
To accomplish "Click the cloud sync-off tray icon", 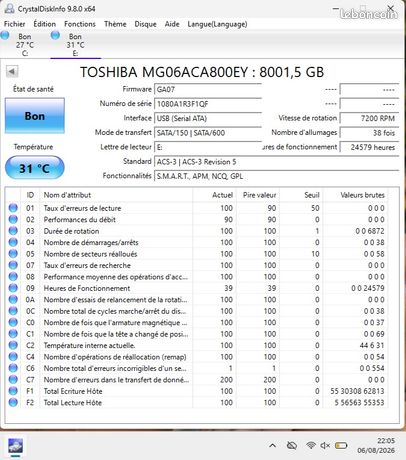I will click(x=292, y=445).
